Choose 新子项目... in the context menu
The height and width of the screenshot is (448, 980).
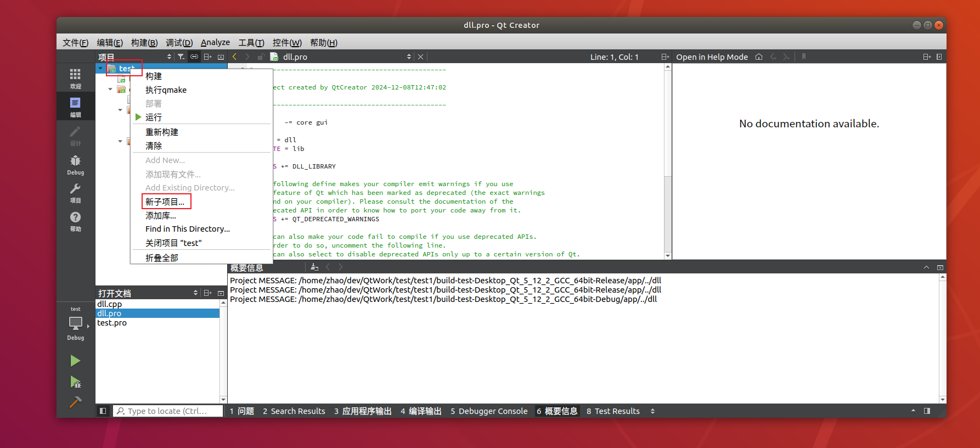click(201, 202)
